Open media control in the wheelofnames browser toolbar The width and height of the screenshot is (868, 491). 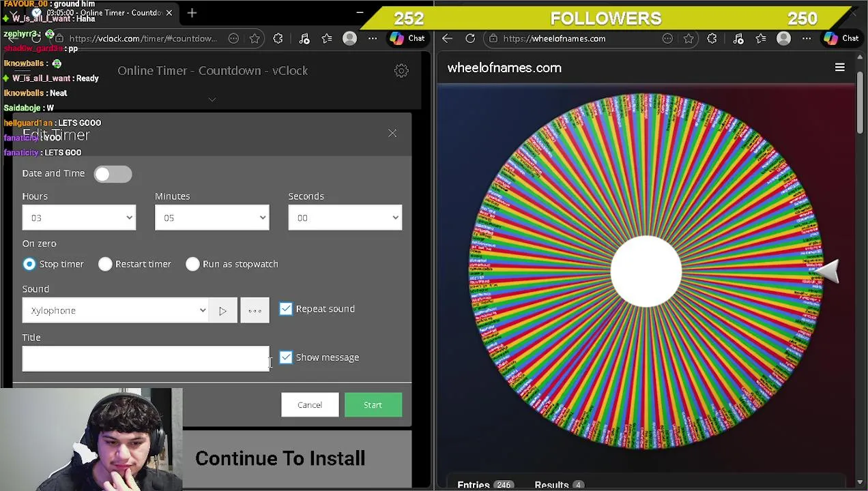pos(738,38)
